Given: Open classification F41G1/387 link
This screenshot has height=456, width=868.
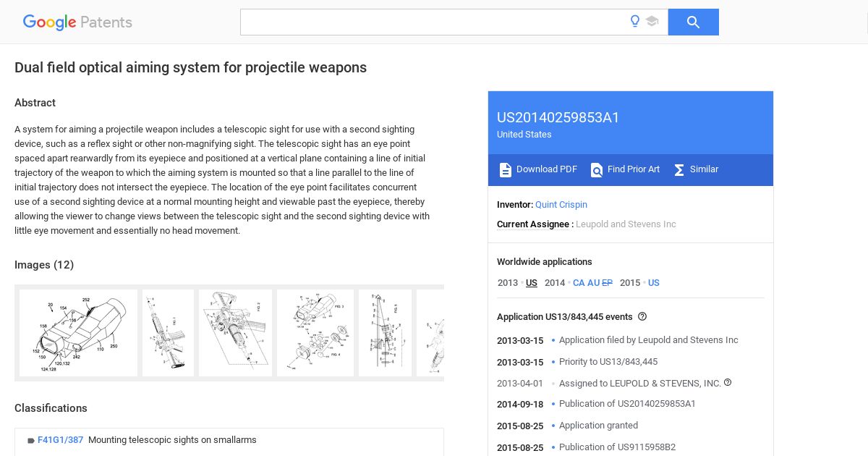Looking at the screenshot, I should pos(60,440).
